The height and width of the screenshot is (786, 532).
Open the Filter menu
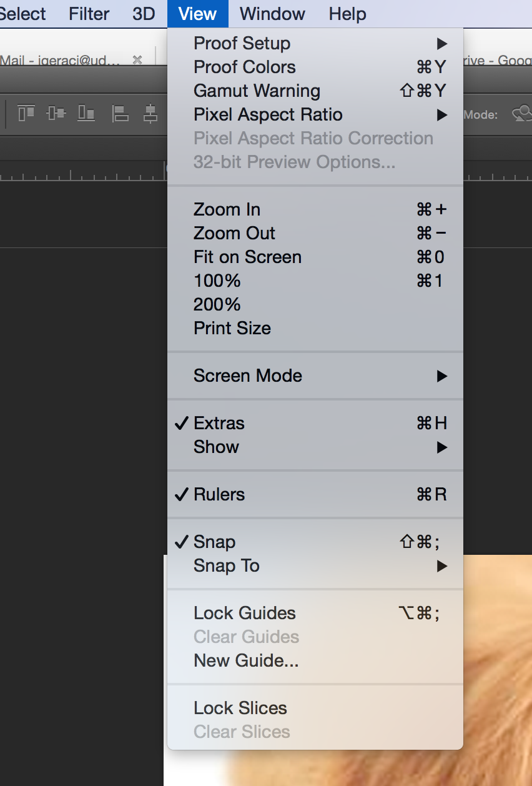click(x=89, y=14)
